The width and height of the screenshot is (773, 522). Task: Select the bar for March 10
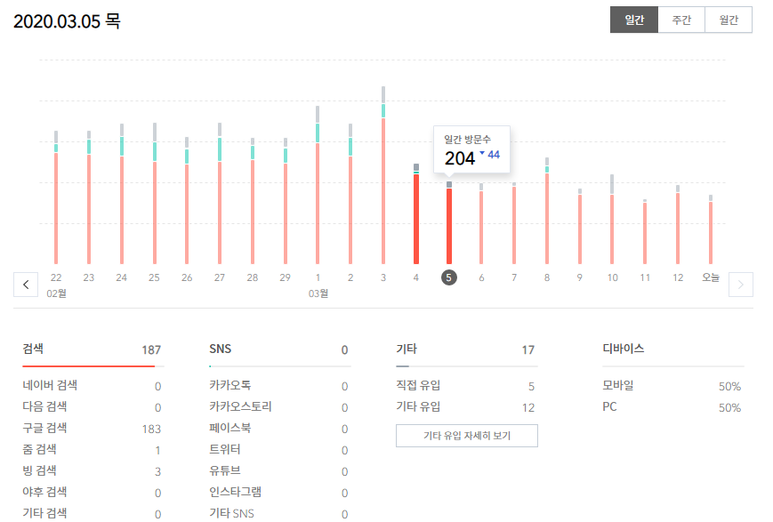pyautogui.click(x=612, y=219)
